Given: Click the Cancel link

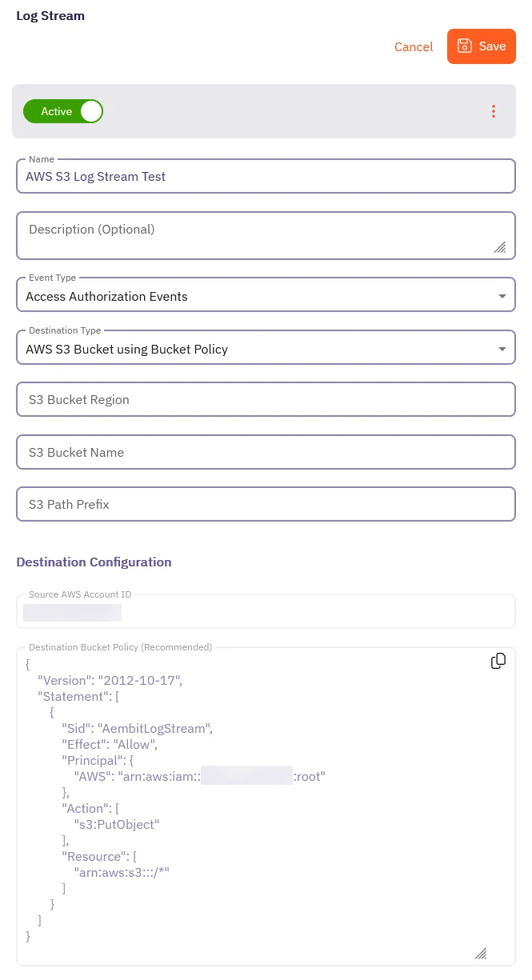Looking at the screenshot, I should [x=414, y=47].
